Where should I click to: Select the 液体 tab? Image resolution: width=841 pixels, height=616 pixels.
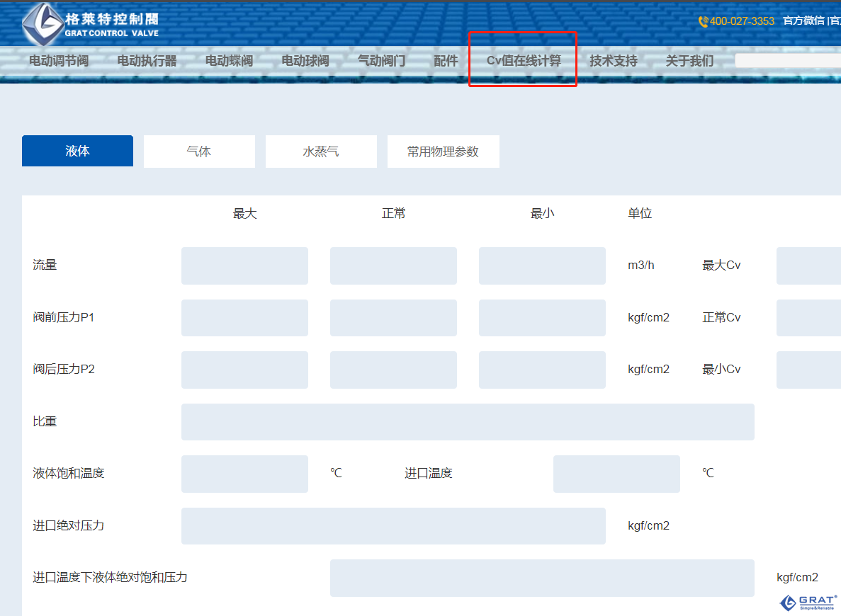click(x=77, y=152)
